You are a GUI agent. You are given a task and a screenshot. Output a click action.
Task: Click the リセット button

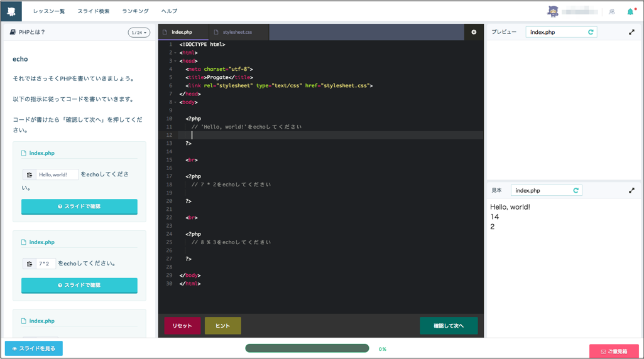(x=182, y=326)
